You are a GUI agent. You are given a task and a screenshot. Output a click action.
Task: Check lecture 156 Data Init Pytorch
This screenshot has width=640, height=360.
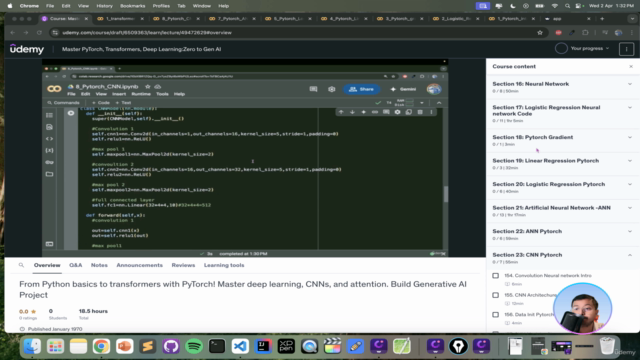click(x=496, y=315)
